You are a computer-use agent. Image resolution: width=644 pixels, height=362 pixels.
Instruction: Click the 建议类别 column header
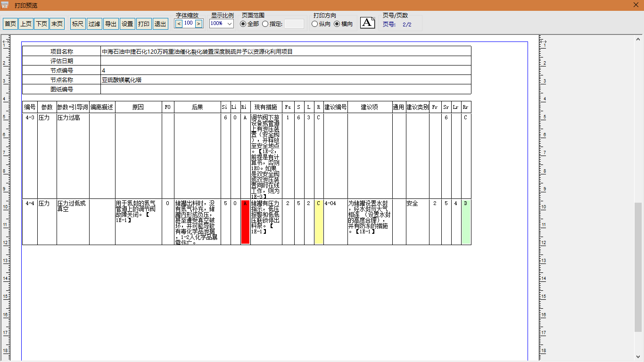(x=418, y=107)
